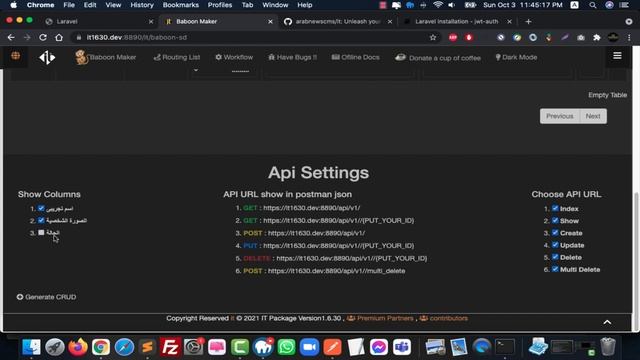Image resolution: width=640 pixels, height=360 pixels.
Task: Open the Premium Partners link
Action: 380,318
